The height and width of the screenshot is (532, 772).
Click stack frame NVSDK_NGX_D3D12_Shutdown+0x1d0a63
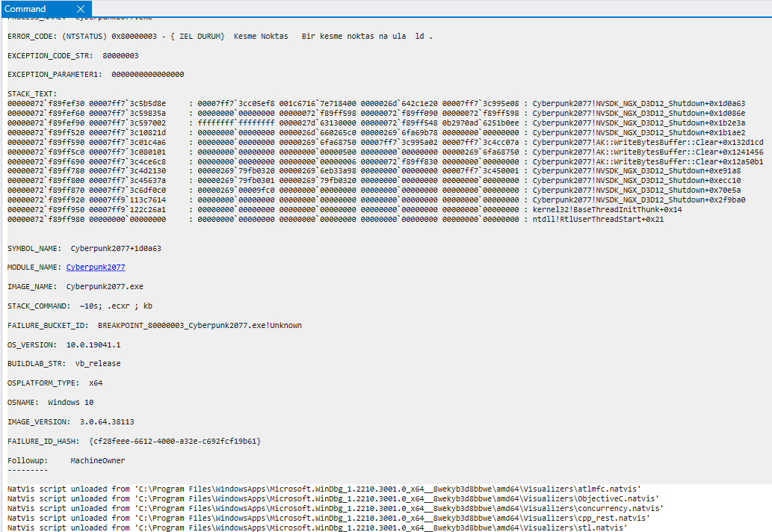[638, 104]
